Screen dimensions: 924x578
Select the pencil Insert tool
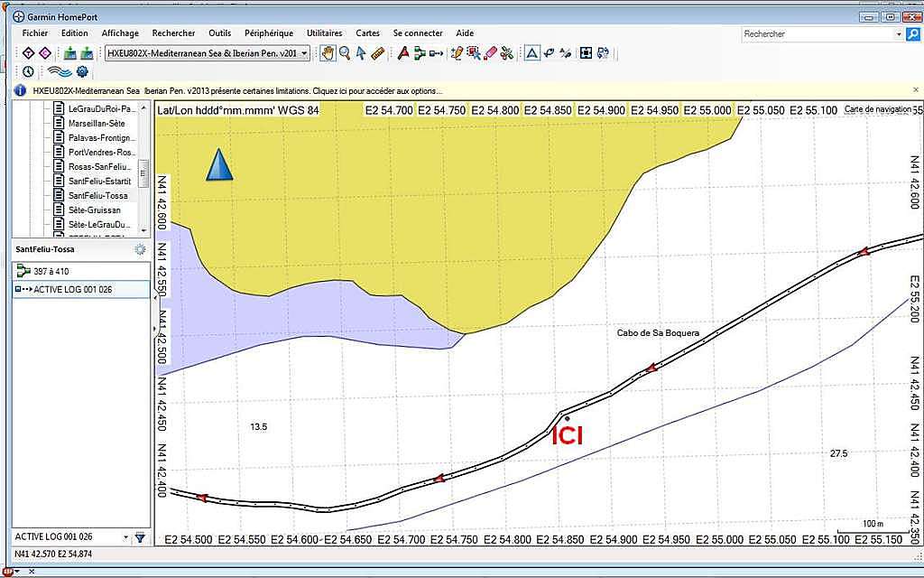(457, 53)
